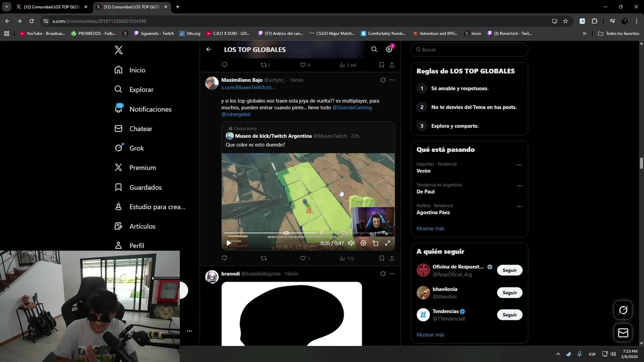The width and height of the screenshot is (644, 362).
Task: Open branndi profile avatar
Action: point(212,277)
